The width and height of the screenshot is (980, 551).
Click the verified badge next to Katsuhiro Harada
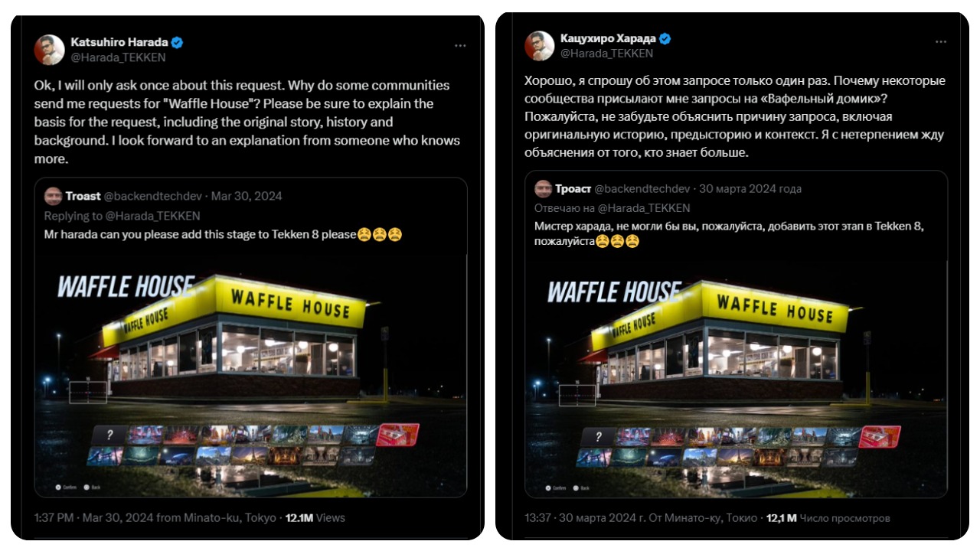pyautogui.click(x=177, y=42)
